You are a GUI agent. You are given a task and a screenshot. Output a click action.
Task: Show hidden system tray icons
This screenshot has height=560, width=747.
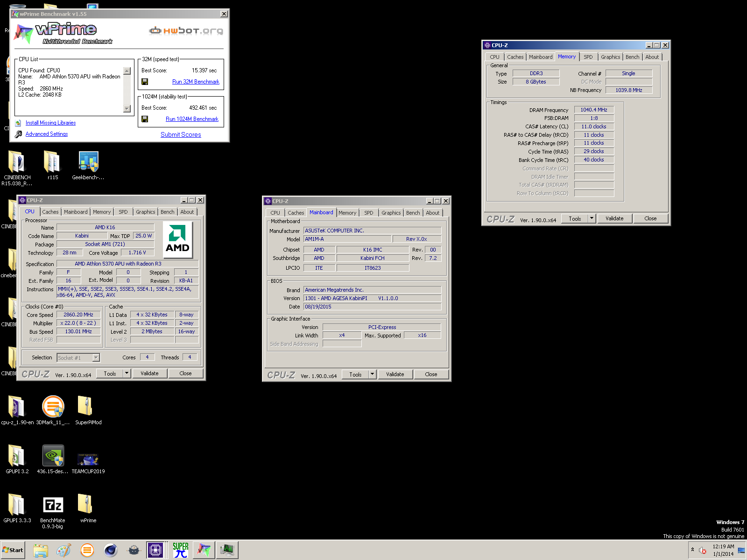click(x=693, y=550)
